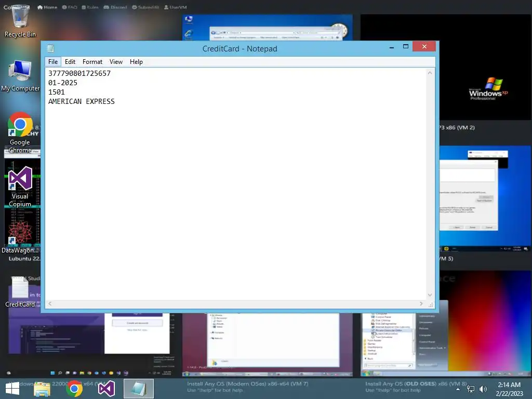
Task: Show hidden tray icons arrow
Action: (x=458, y=389)
